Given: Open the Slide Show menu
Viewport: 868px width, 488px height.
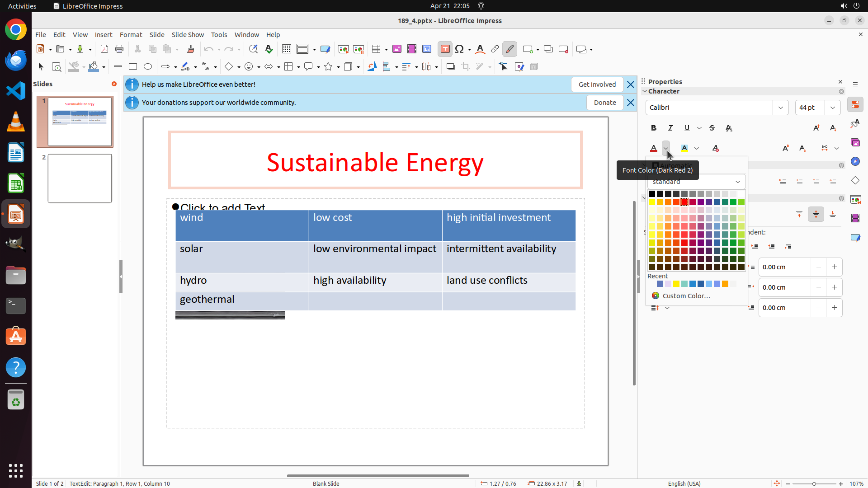Looking at the screenshot, I should pos(188,35).
